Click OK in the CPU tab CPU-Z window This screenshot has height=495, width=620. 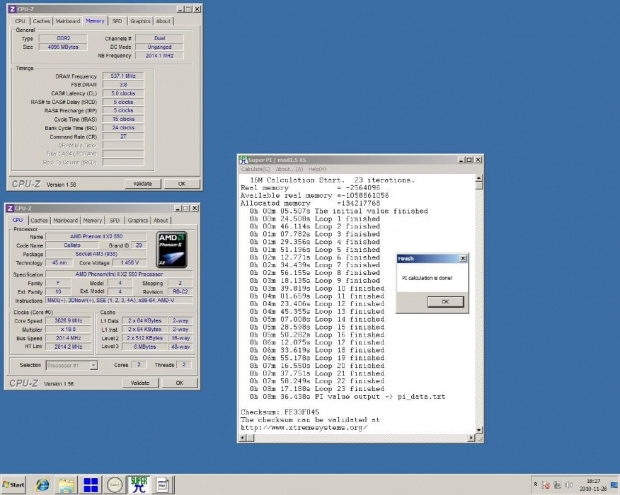(x=180, y=383)
